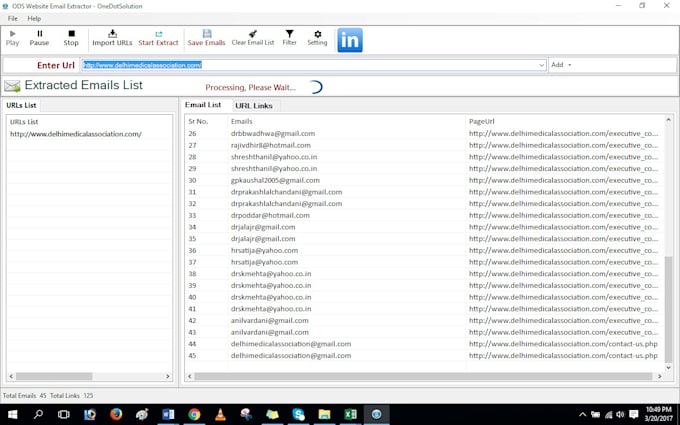
Task: Click email list horizontal scroll left arrow
Action: (x=190, y=376)
